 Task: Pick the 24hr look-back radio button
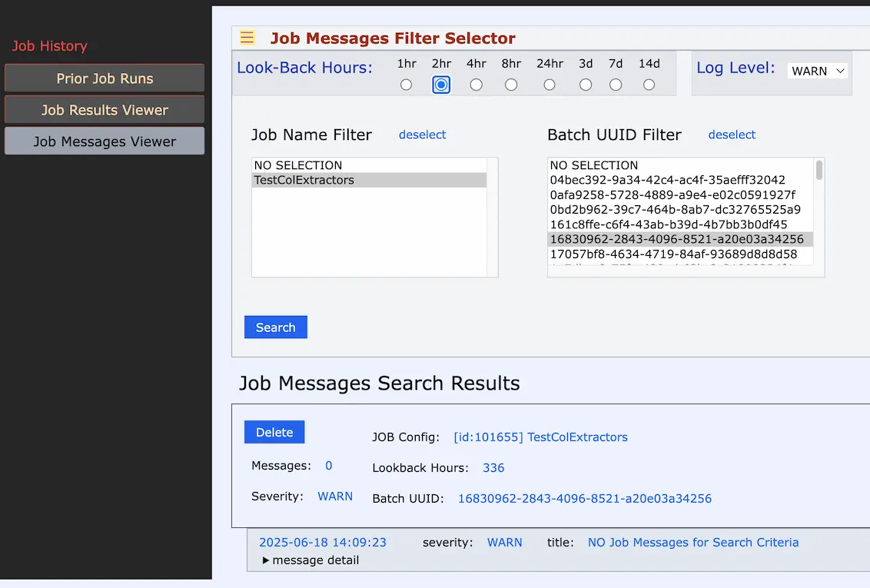click(550, 85)
